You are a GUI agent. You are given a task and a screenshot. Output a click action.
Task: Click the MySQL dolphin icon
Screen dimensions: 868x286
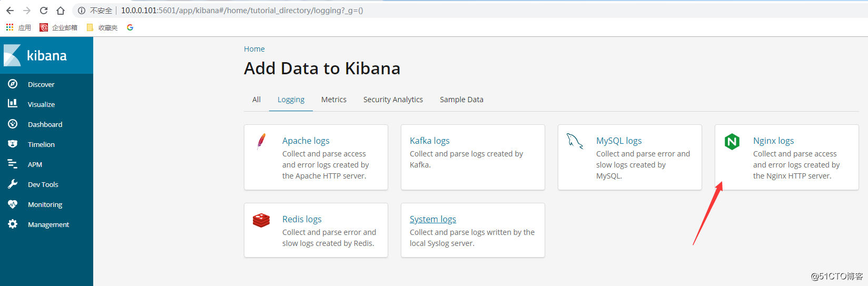(x=575, y=141)
